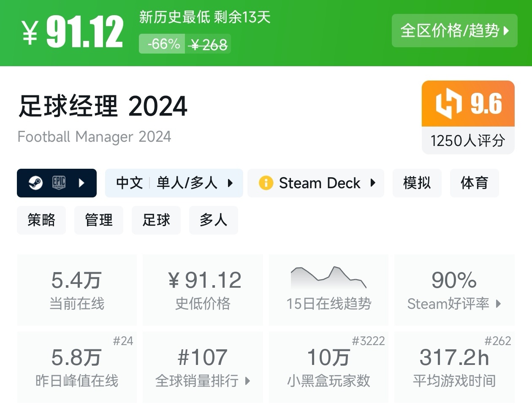The width and height of the screenshot is (532, 405).
Task: Click the Xiaoheihe score logo icon
Action: tap(448, 103)
